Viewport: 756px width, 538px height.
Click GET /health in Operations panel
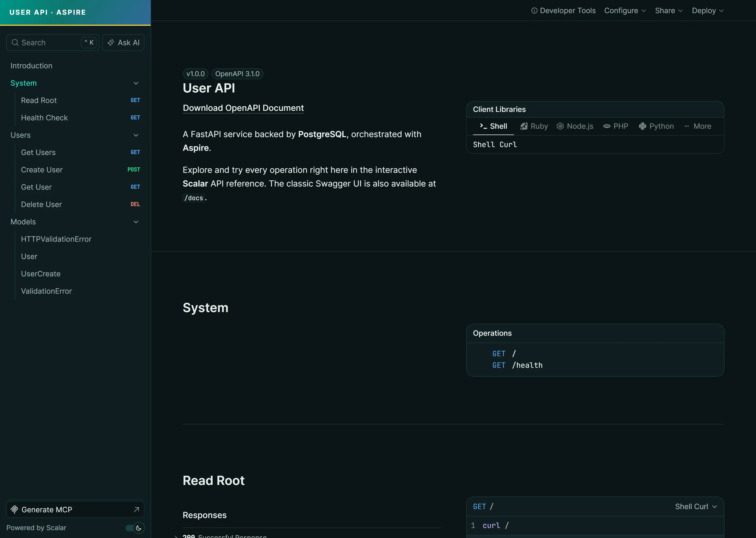coord(517,365)
